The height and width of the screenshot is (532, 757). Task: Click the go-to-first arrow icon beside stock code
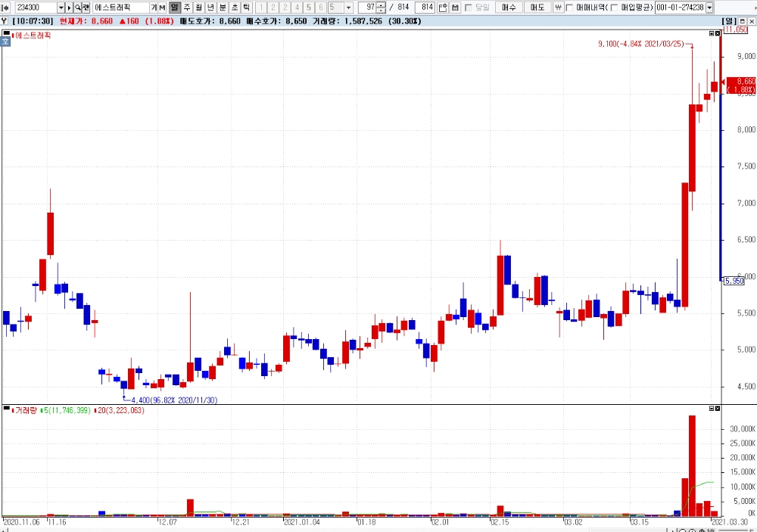[6, 8]
